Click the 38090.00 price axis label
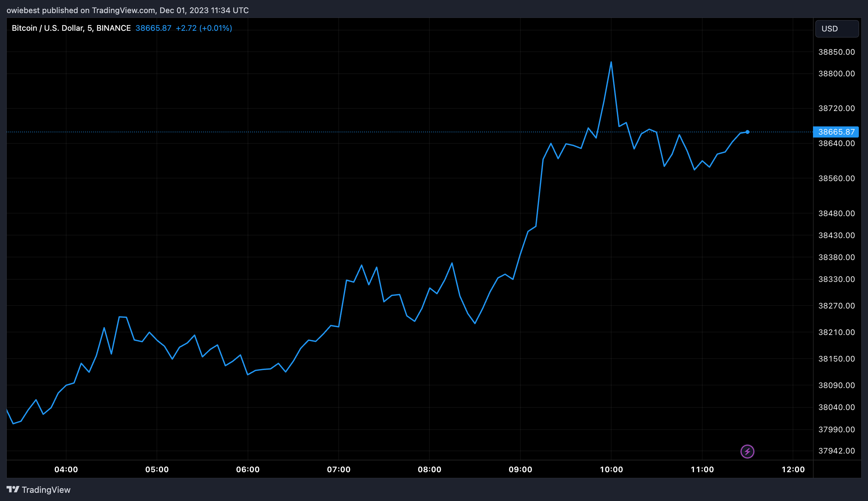Viewport: 868px width, 501px height. [836, 385]
